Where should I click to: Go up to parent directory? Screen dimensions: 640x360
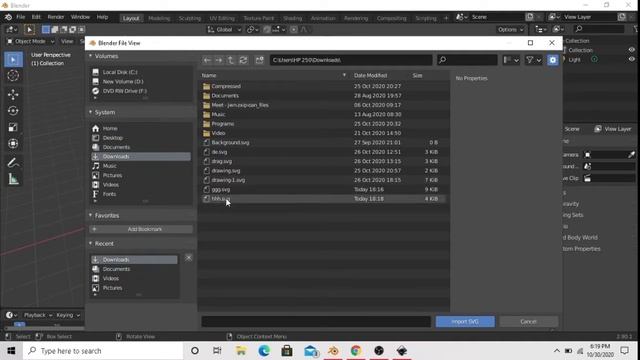(x=231, y=60)
